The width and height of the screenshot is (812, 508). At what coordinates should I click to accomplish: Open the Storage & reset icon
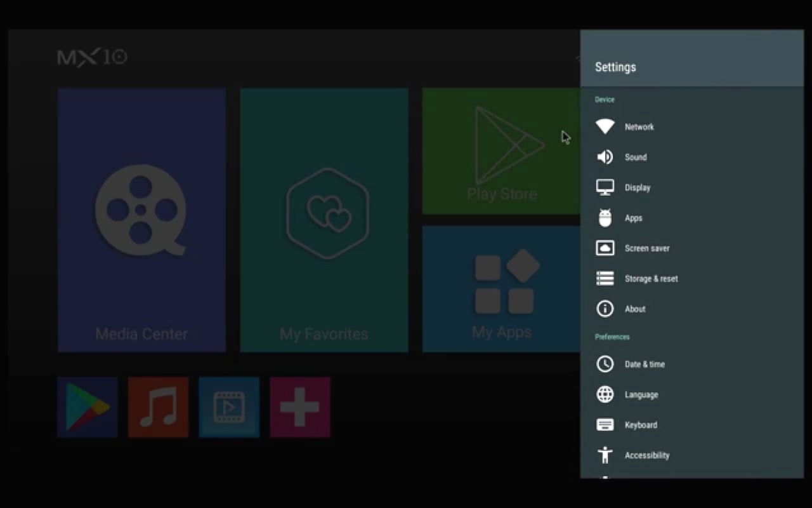[x=605, y=279]
